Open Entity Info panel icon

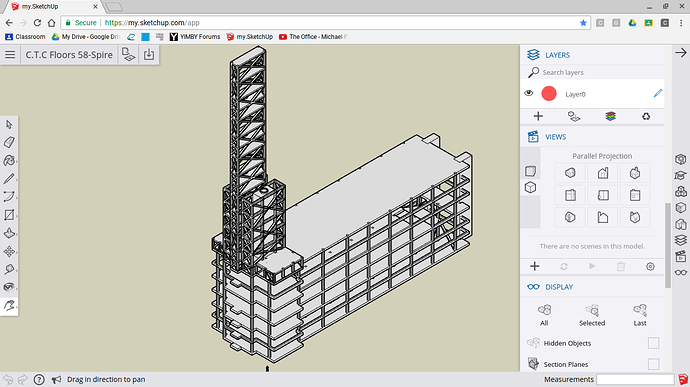click(681, 159)
